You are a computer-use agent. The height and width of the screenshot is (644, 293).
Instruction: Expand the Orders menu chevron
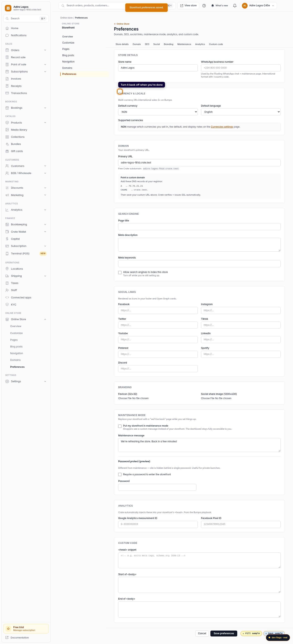point(45,50)
